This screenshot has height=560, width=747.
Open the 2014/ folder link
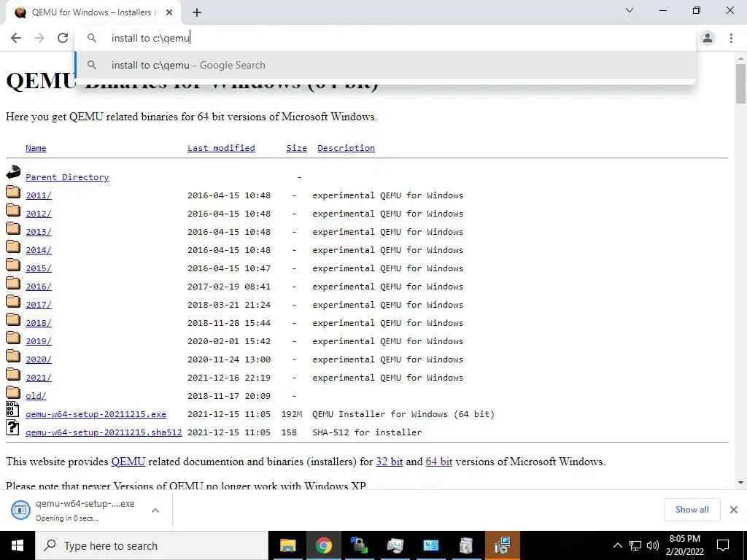coord(39,250)
